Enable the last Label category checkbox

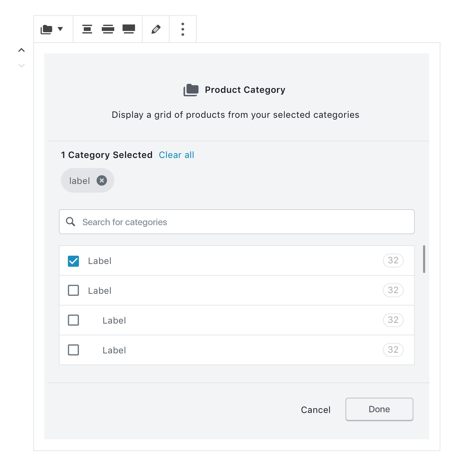(x=73, y=350)
